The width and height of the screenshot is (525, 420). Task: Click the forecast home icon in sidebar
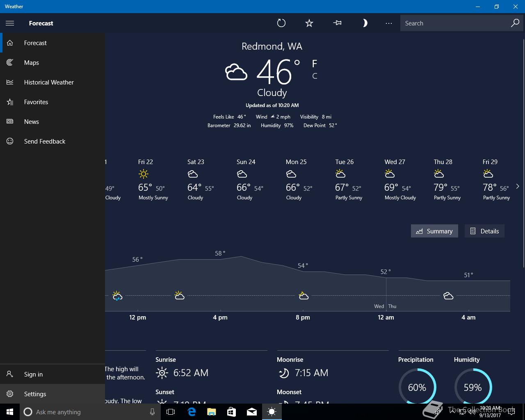coord(10,43)
